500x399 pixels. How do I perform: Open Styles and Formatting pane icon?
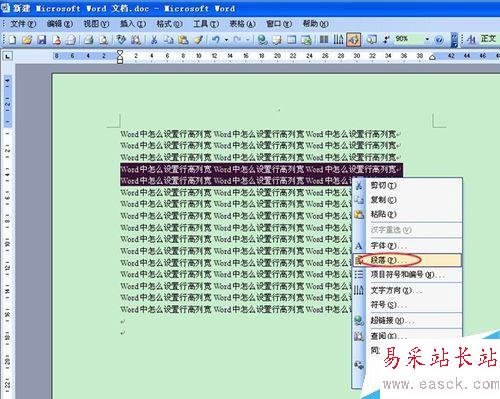[x=471, y=40]
